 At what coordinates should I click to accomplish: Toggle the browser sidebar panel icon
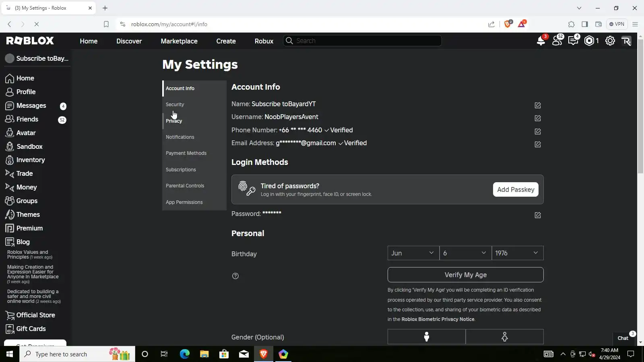click(585, 24)
